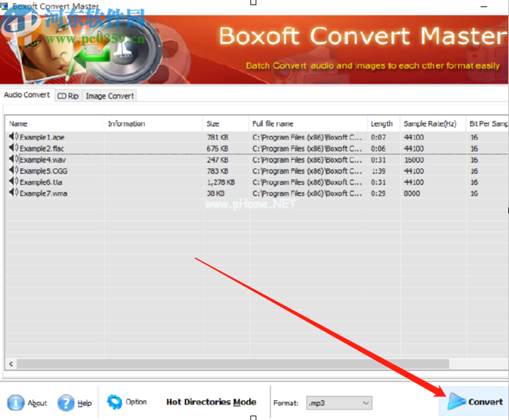Viewport: 509px width, 420px height.
Task: Click the speaker icon beside Example1.ape
Action: [x=13, y=137]
